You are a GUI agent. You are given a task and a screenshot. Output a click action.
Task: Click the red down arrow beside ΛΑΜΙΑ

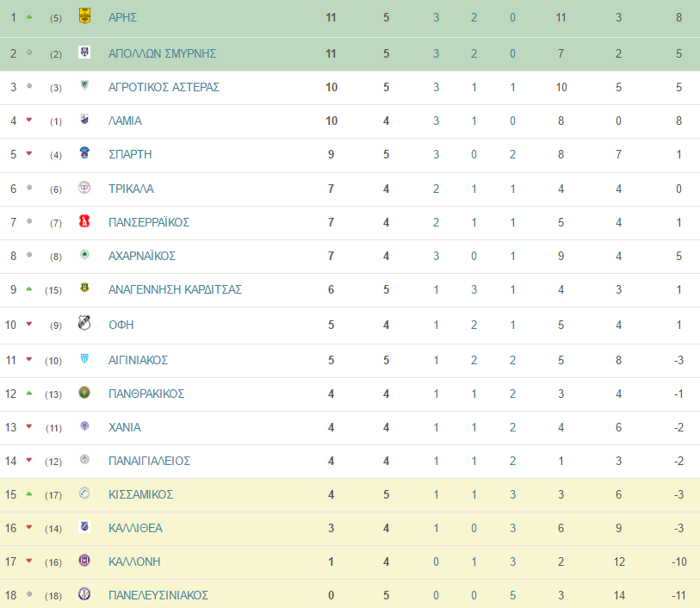coord(29,120)
